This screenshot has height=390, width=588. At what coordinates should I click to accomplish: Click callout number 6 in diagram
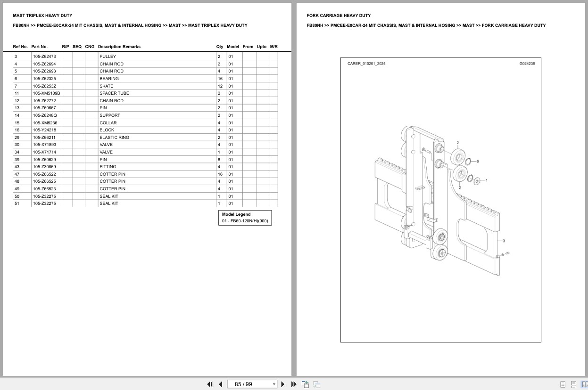pyautogui.click(x=478, y=161)
